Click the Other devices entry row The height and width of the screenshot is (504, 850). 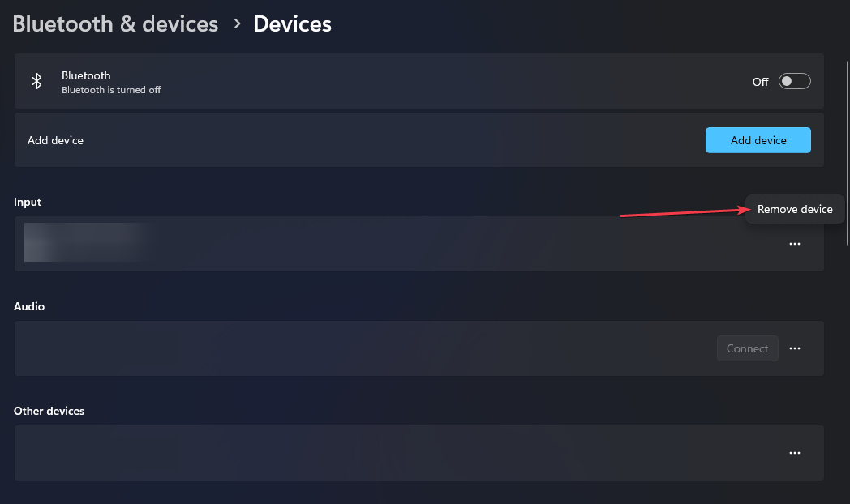point(419,453)
